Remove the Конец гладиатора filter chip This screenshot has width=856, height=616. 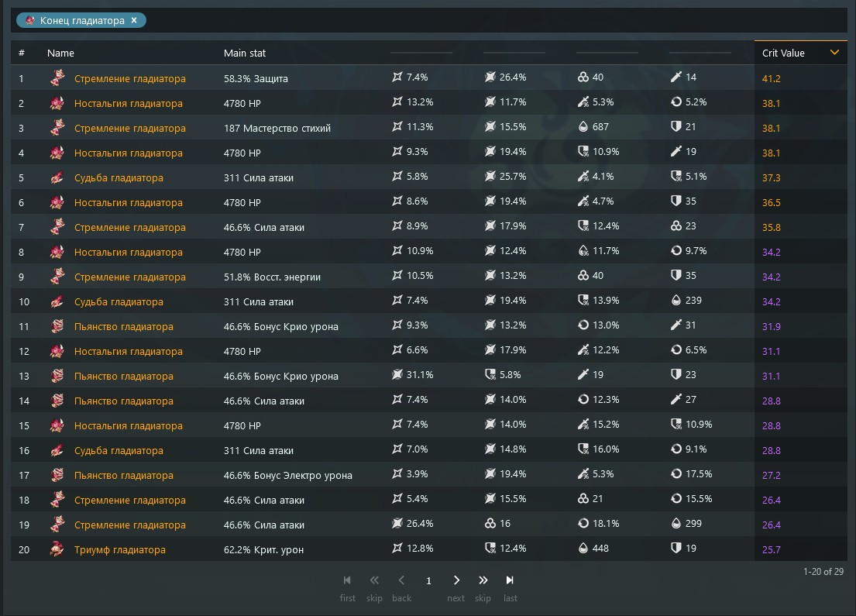134,20
